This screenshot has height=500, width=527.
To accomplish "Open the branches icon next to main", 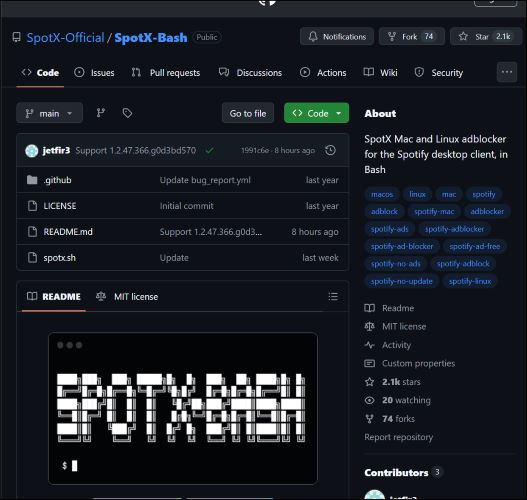I will click(x=101, y=113).
